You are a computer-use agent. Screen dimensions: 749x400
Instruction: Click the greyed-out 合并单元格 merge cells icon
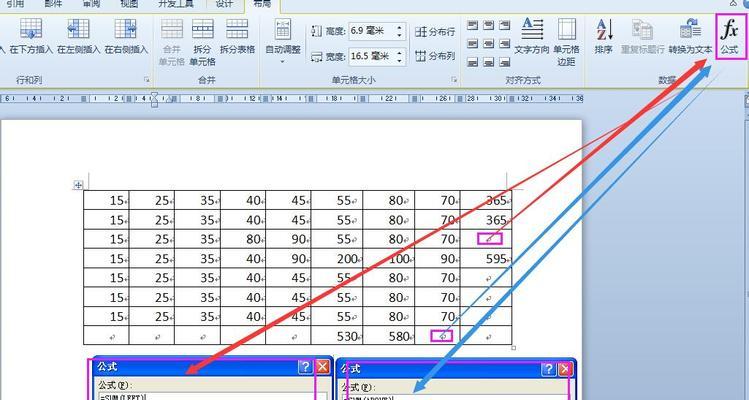pyautogui.click(x=171, y=42)
